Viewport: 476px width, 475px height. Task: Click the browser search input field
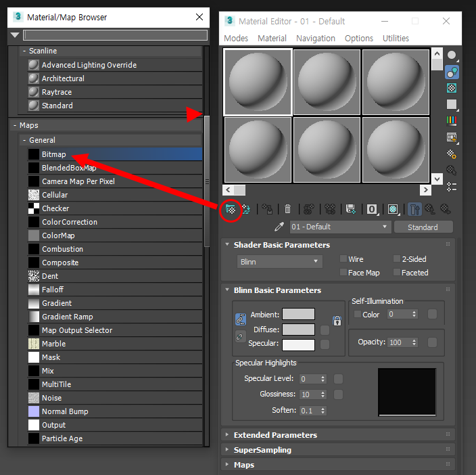pos(116,35)
